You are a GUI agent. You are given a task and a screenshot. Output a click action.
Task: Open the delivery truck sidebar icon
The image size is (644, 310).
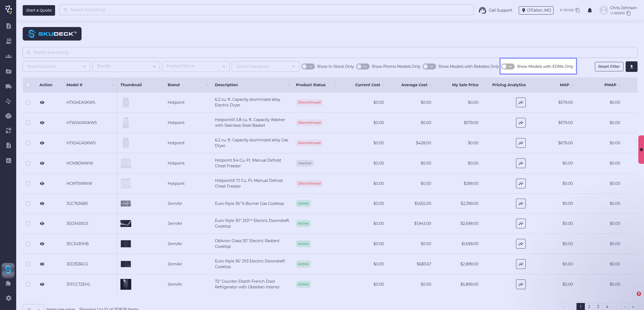tap(8, 86)
